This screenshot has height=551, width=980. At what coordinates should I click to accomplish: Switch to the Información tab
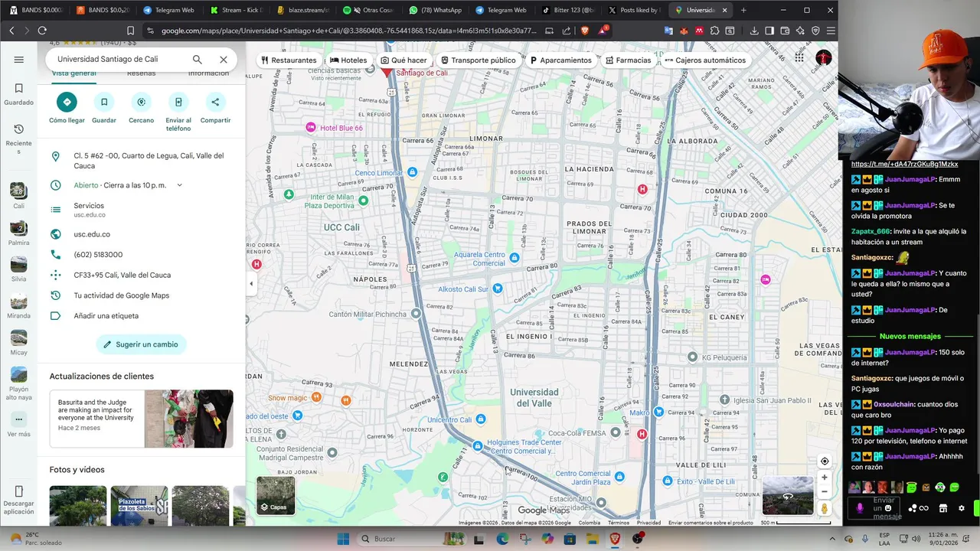click(208, 73)
